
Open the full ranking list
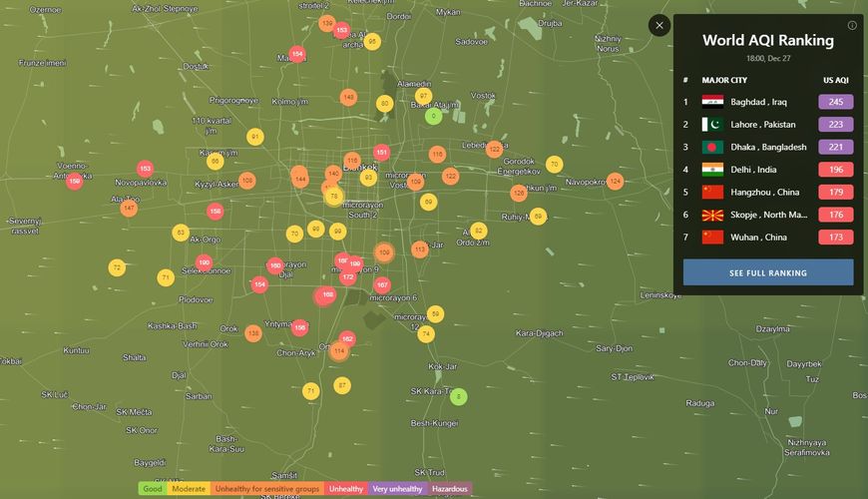click(767, 272)
